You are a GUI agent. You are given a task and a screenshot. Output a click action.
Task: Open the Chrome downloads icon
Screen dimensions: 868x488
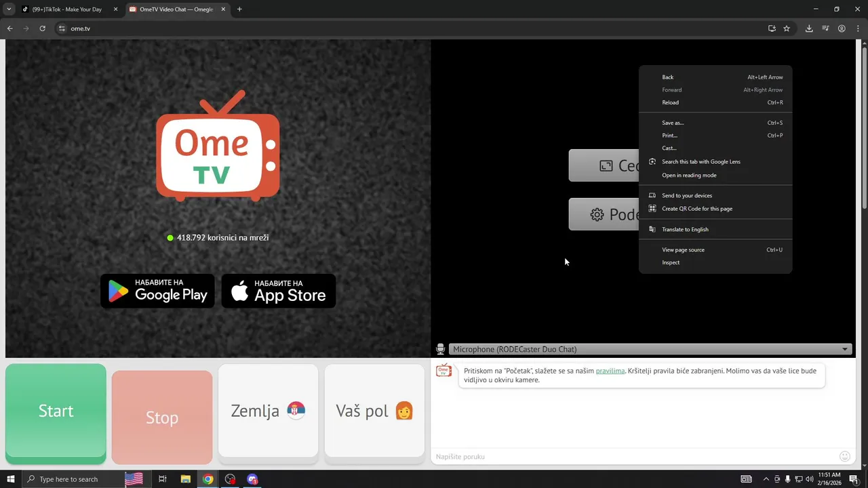point(809,28)
